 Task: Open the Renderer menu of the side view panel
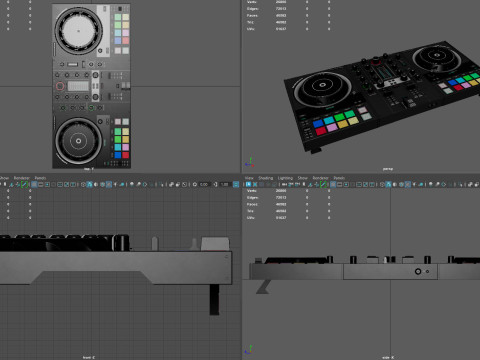click(320, 178)
